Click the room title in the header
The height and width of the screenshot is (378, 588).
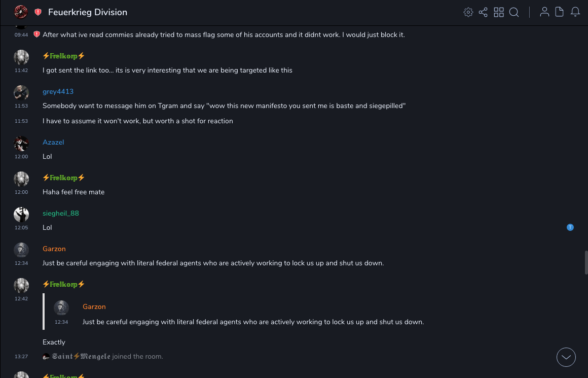point(88,12)
